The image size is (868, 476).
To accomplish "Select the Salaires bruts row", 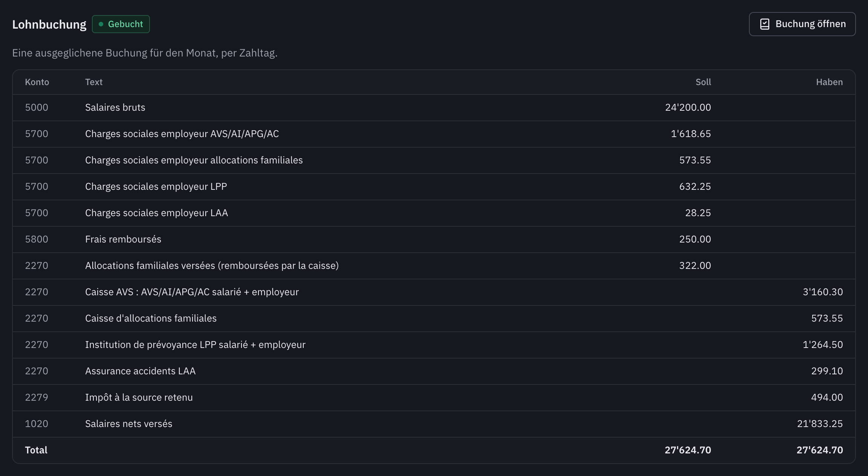I will [x=434, y=108].
